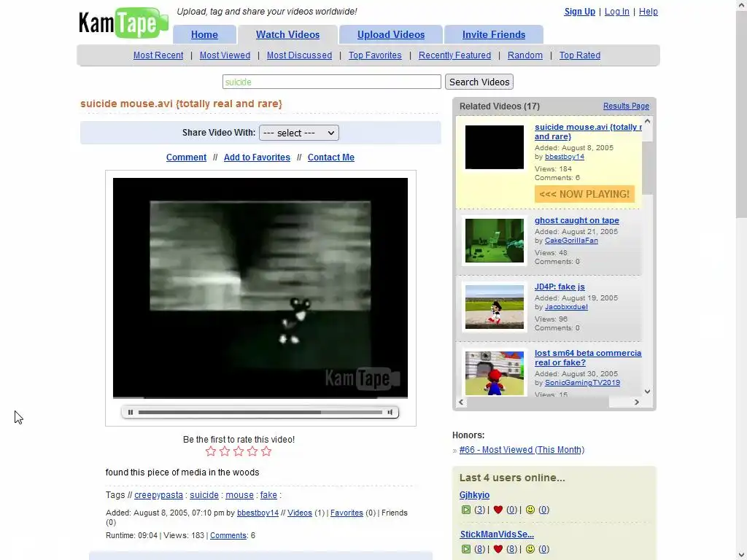Click related videos list down arrow

[648, 392]
